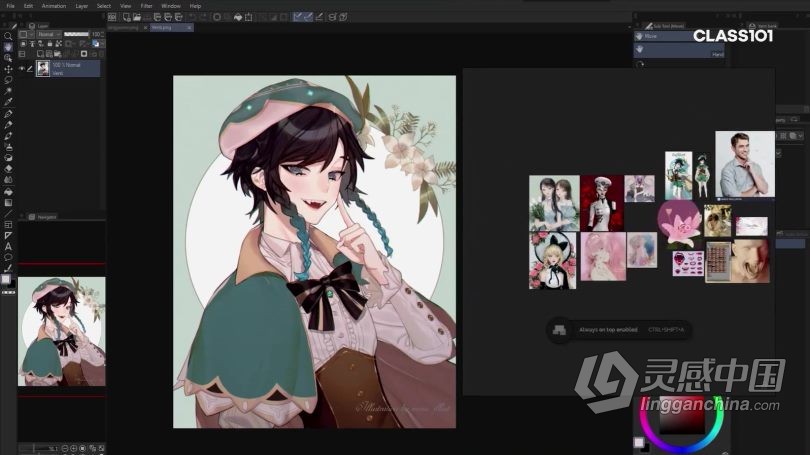Screen dimensions: 810x455
Task: Toggle Clip to Layer Below
Action: 23,44
